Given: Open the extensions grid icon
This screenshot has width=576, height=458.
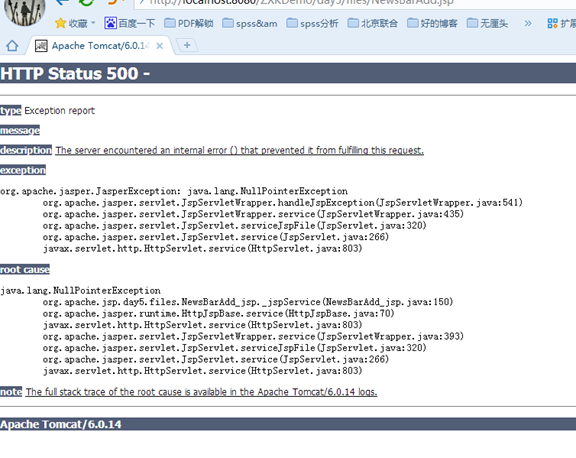Looking at the screenshot, I should pos(552,24).
